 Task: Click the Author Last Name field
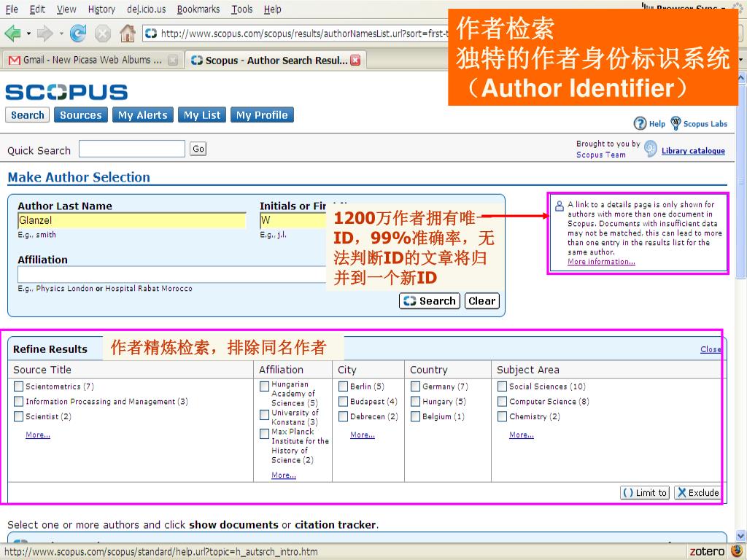pyautogui.click(x=132, y=220)
